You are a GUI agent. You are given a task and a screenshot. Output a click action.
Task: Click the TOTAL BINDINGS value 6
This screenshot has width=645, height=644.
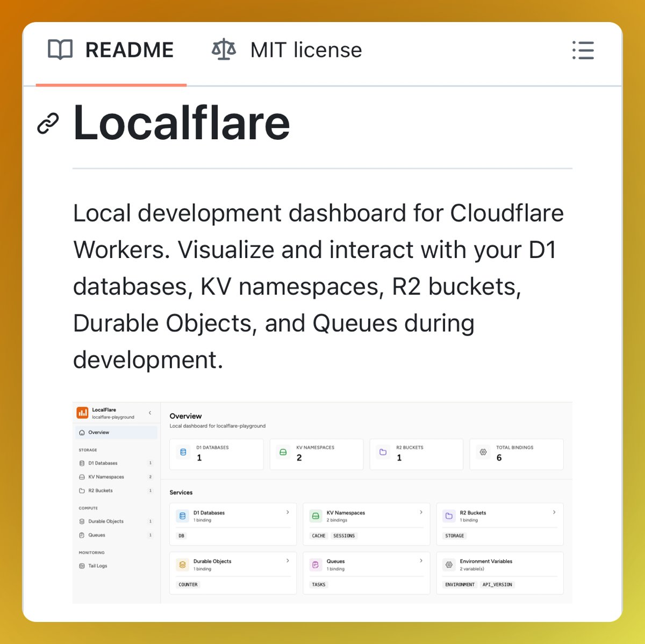[499, 458]
